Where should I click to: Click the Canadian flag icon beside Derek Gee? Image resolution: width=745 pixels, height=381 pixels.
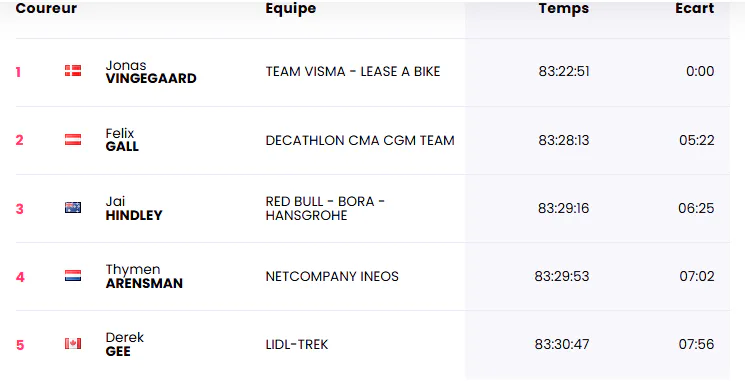[x=73, y=343]
